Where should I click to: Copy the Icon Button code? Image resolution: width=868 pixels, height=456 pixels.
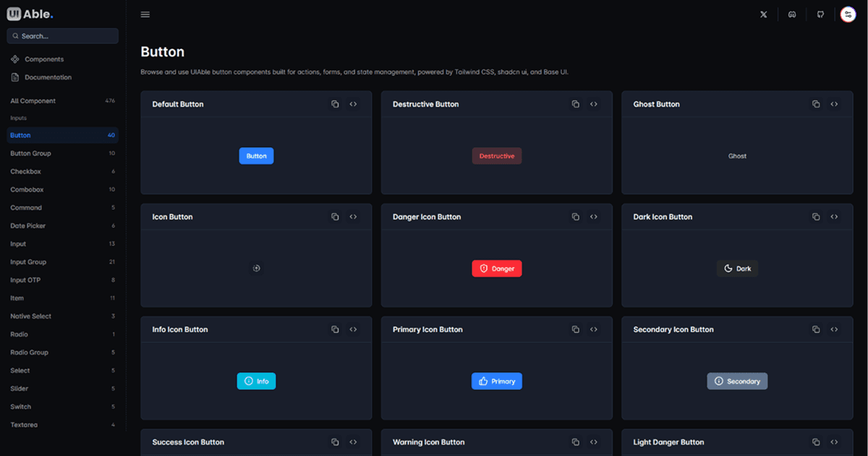pyautogui.click(x=335, y=216)
